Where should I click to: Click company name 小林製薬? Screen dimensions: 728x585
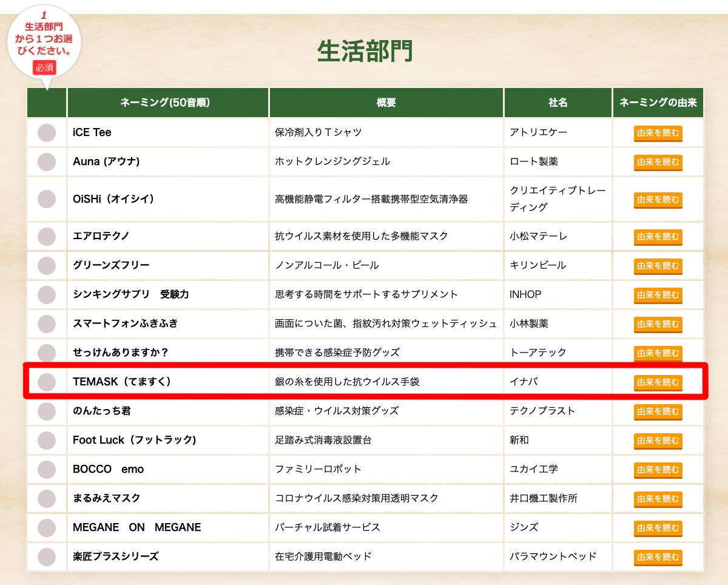click(529, 323)
